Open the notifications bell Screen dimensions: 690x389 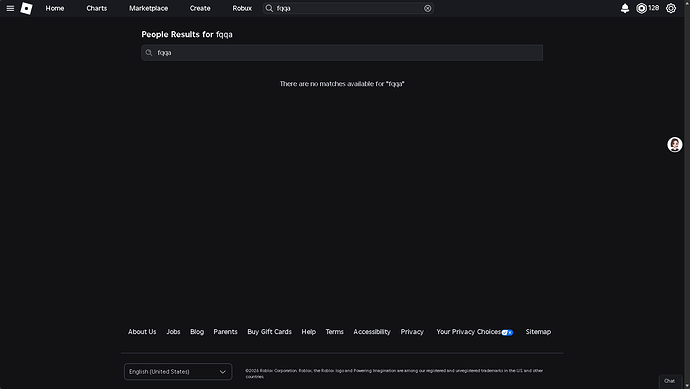(624, 8)
